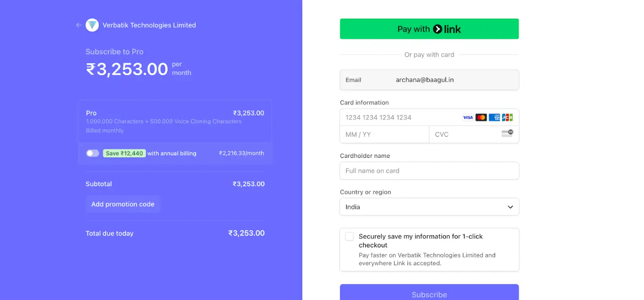Click the Country or region label
644x300 pixels.
365,192
